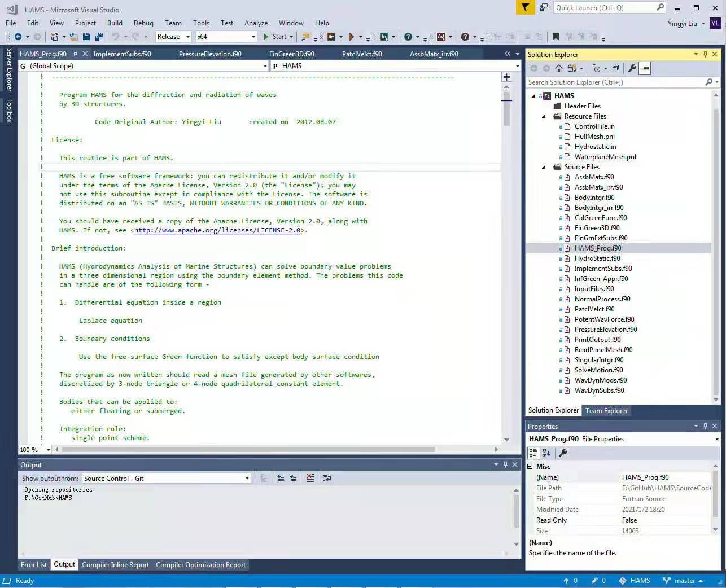726x588 pixels.
Task: Open the master branch selector in the status bar
Action: point(683,581)
